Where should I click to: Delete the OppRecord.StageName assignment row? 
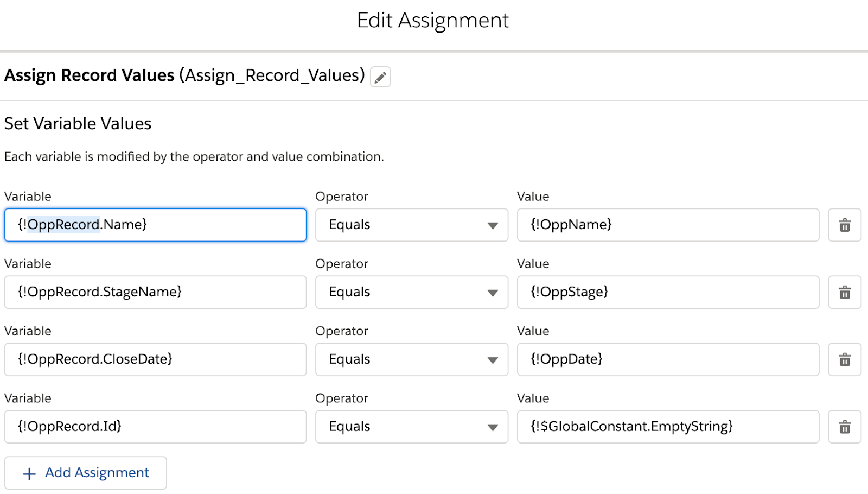(x=845, y=293)
